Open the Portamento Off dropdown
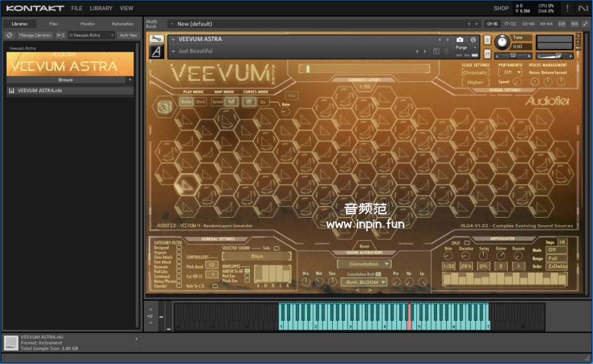This screenshot has width=593, height=364. tap(509, 72)
